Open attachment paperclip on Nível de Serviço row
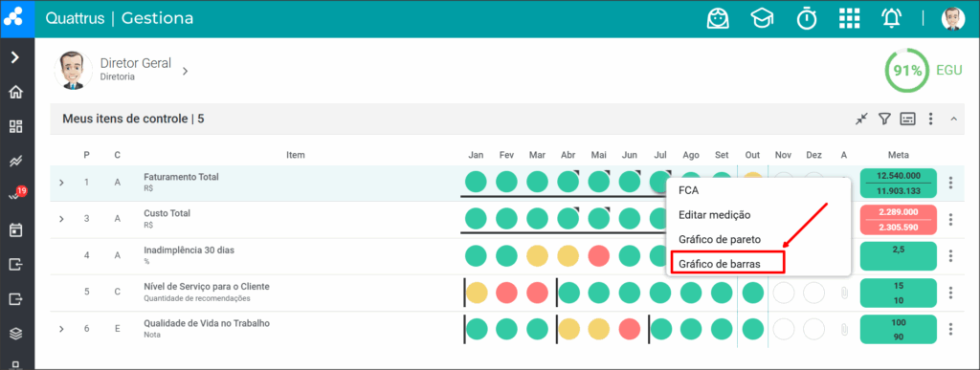Image resolution: width=980 pixels, height=370 pixels. [844, 293]
